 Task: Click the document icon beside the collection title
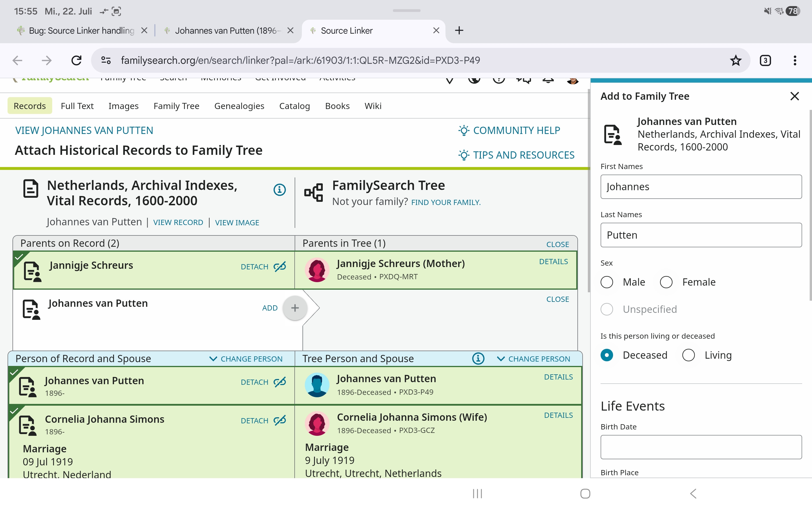[x=30, y=188]
